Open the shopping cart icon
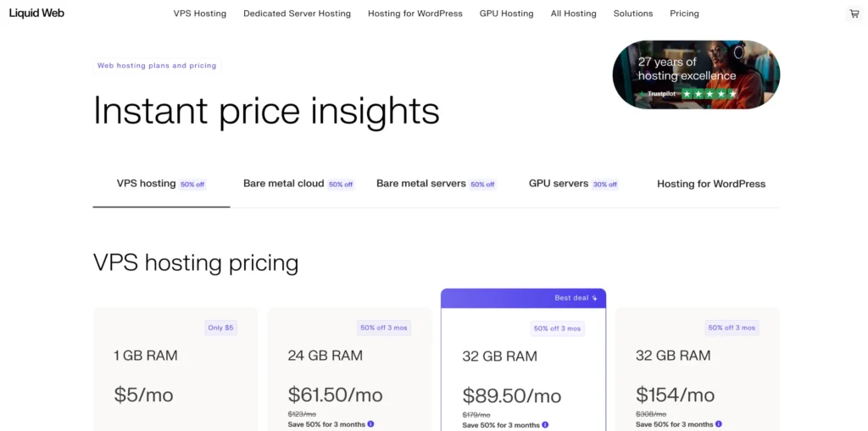Image resolution: width=868 pixels, height=431 pixels. click(x=854, y=14)
